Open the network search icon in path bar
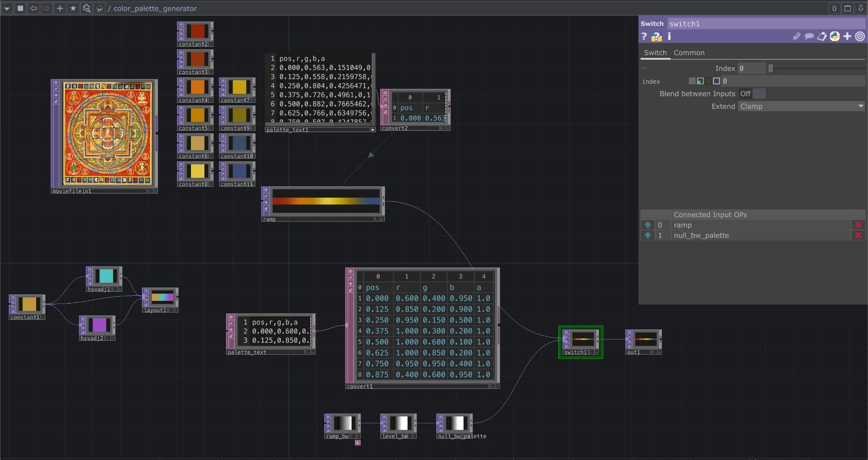The image size is (868, 460). 86,8
